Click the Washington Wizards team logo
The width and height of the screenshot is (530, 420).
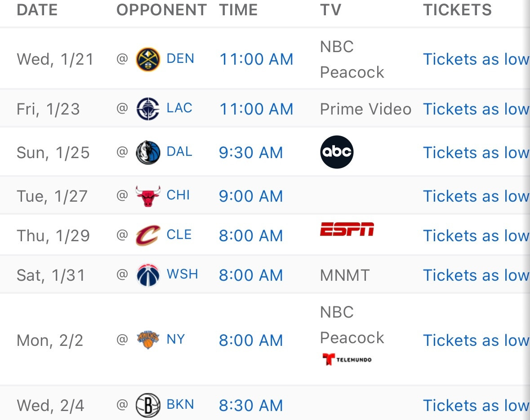(148, 275)
